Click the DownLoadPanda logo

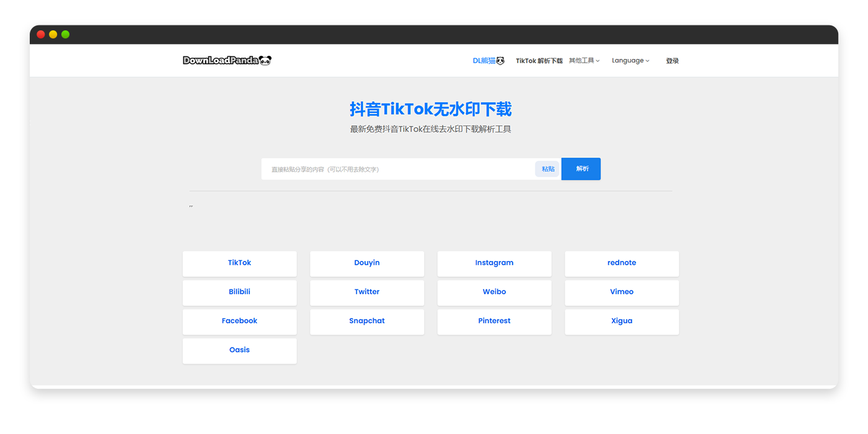[x=227, y=60]
